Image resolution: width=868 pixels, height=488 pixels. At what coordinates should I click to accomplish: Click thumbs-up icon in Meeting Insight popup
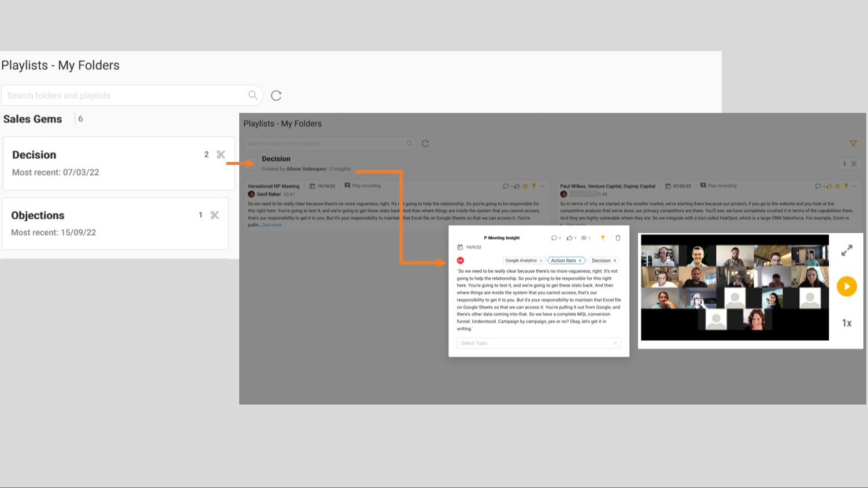tap(570, 238)
